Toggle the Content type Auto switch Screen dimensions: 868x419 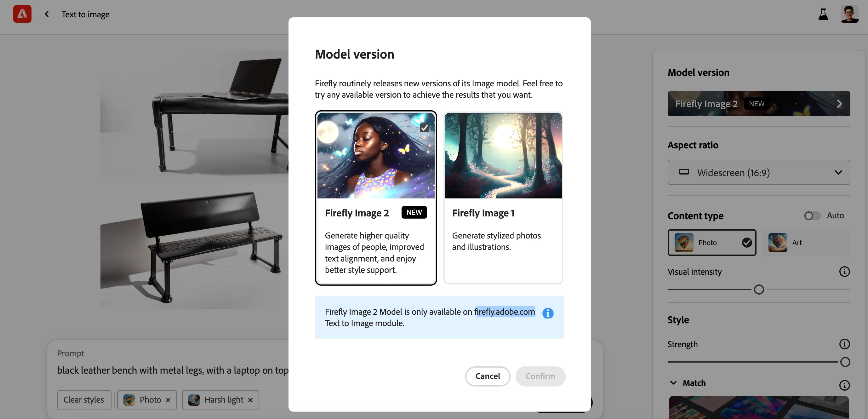812,215
